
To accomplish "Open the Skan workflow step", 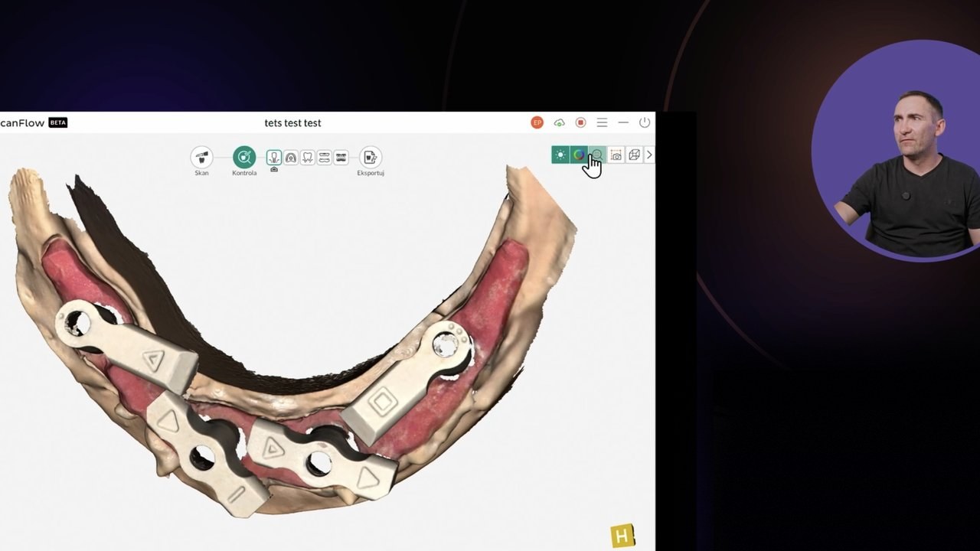I will (x=201, y=158).
